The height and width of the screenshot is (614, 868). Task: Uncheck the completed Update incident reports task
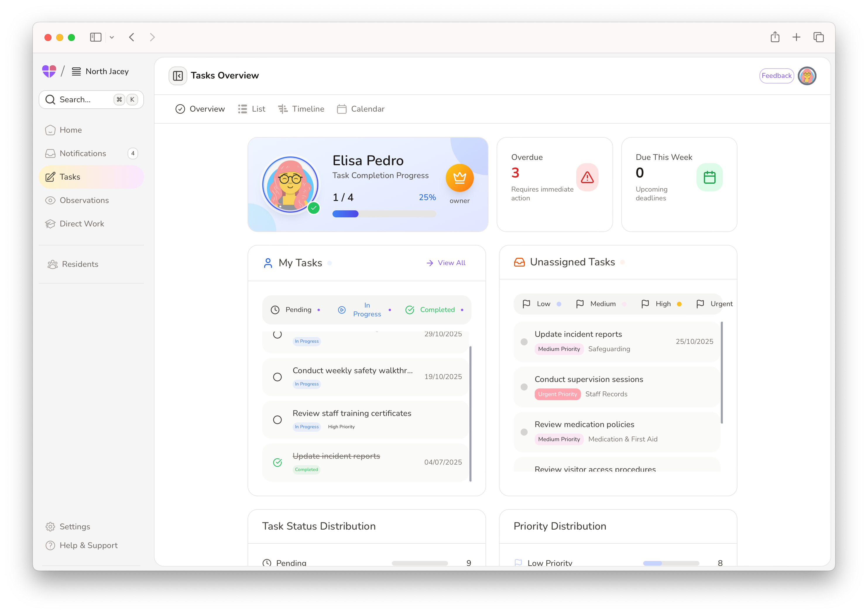277,462
